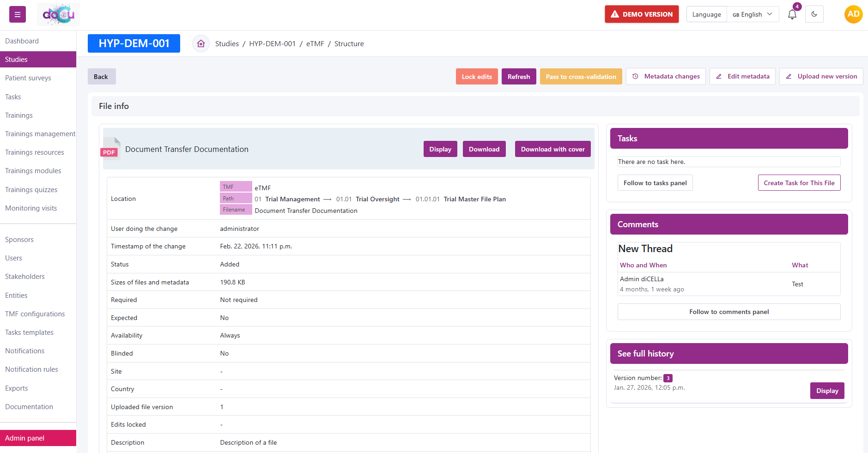The image size is (868, 453).
Task: Open Patient surveys in sidebar
Action: pos(38,78)
